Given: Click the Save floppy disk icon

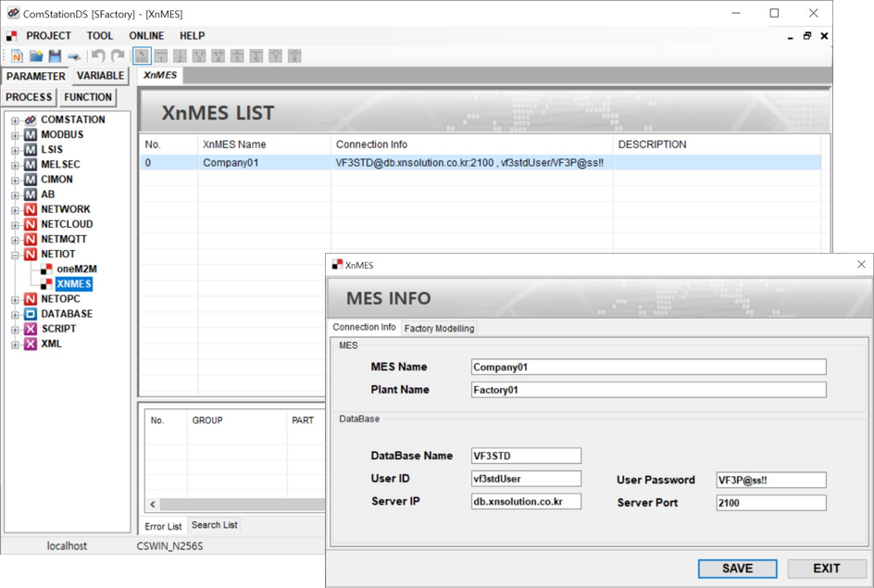Looking at the screenshot, I should tap(55, 56).
